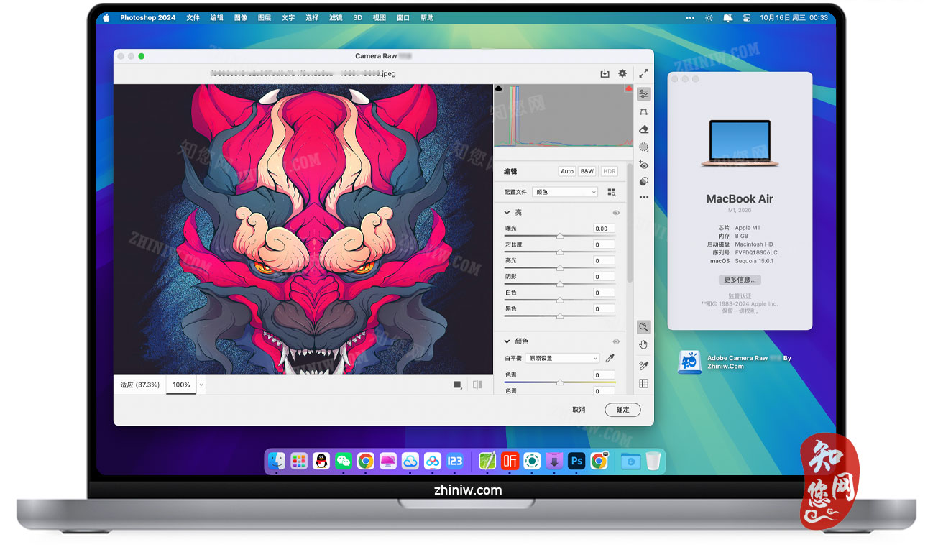Open the Apple menu
The width and height of the screenshot is (933, 560).
[x=106, y=17]
